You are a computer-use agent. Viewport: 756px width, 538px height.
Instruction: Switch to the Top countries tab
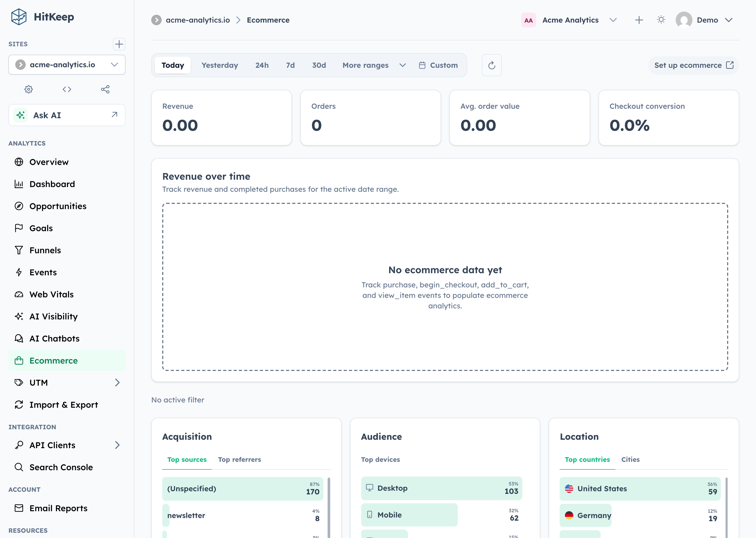point(587,459)
